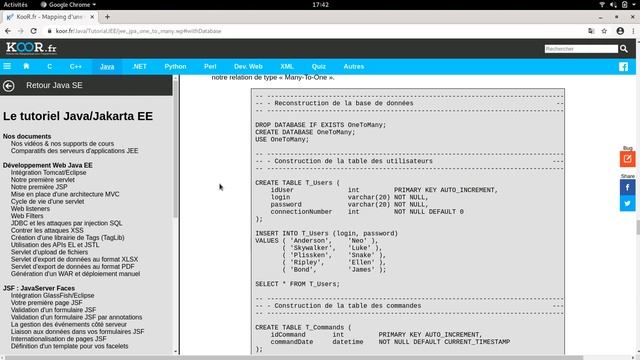The height and width of the screenshot is (360, 640).
Task: Click the address bar URL
Action: point(138,31)
